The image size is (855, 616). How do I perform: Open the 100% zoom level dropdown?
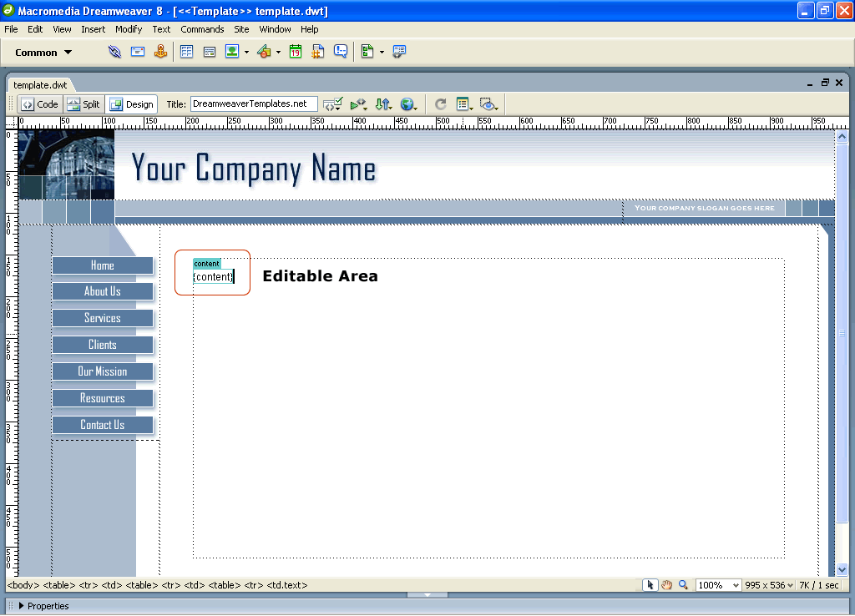point(719,585)
